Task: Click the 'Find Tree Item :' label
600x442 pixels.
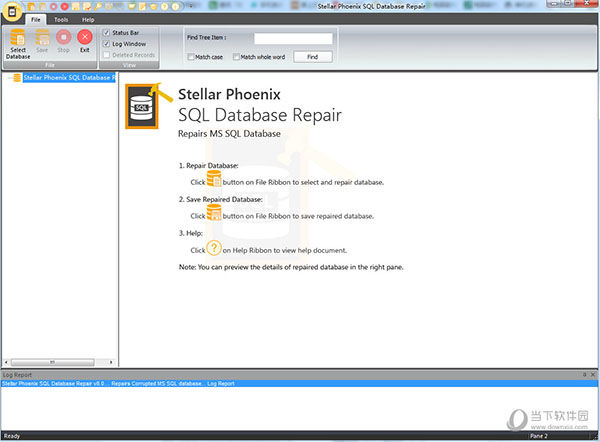Action: tap(207, 38)
